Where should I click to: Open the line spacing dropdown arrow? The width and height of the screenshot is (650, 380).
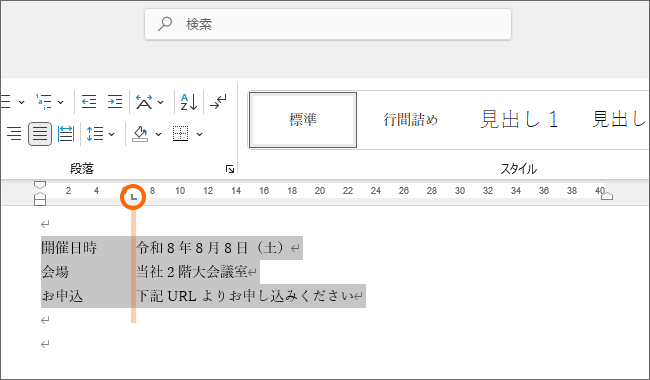[111, 134]
